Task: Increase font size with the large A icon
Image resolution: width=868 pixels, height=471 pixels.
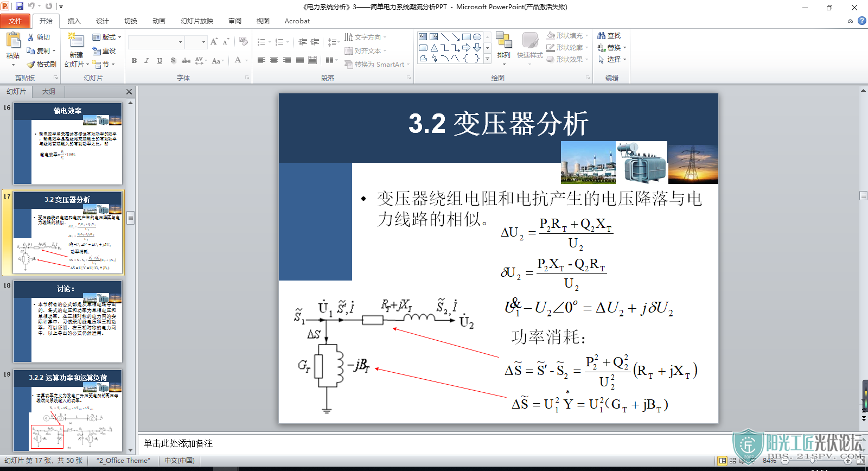Action: [214, 42]
